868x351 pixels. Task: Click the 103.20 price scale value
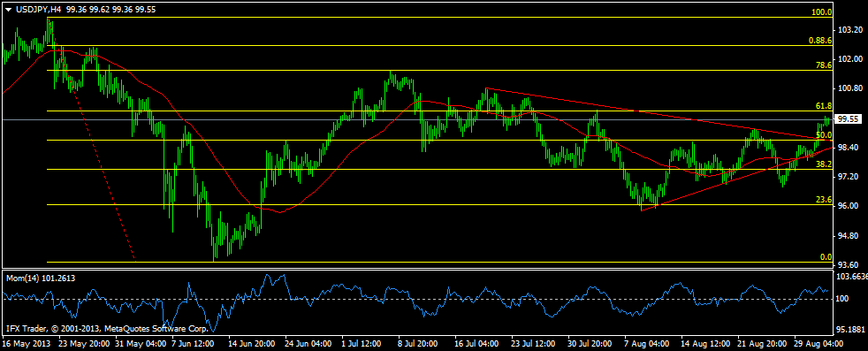point(850,30)
